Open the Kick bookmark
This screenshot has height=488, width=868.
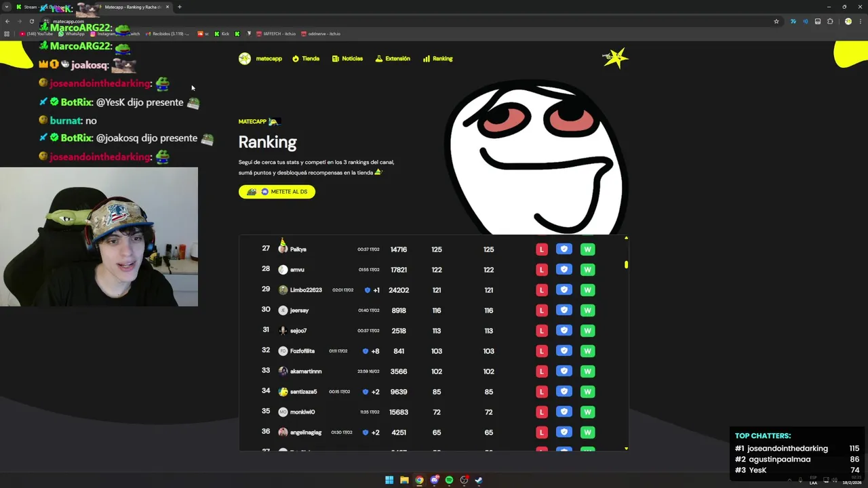pyautogui.click(x=222, y=33)
